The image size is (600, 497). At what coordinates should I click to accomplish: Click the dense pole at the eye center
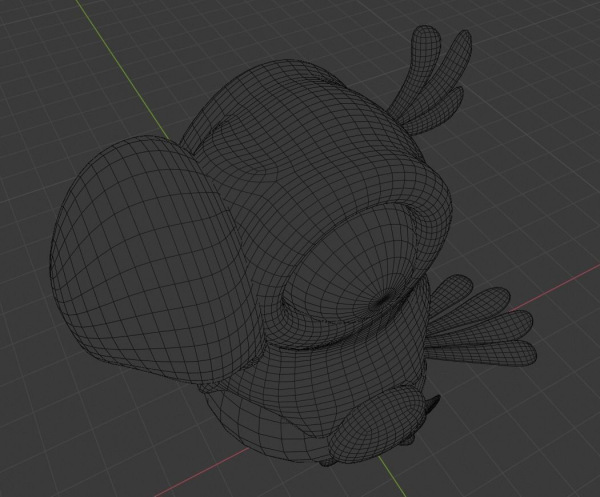tap(385, 300)
